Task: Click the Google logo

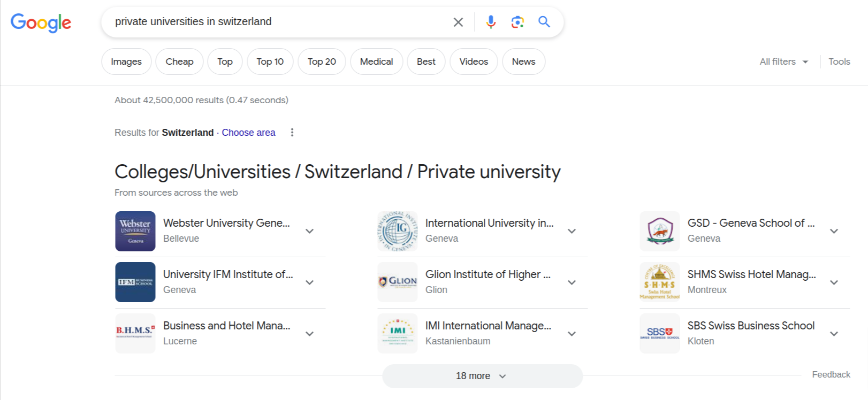Action: (x=41, y=22)
